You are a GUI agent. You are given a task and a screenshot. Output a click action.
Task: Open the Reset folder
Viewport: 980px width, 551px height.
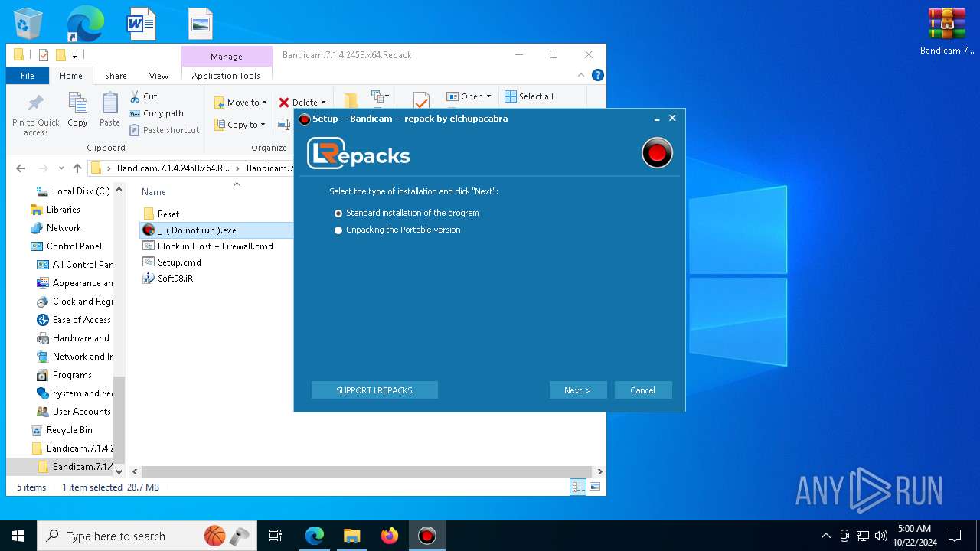point(168,214)
